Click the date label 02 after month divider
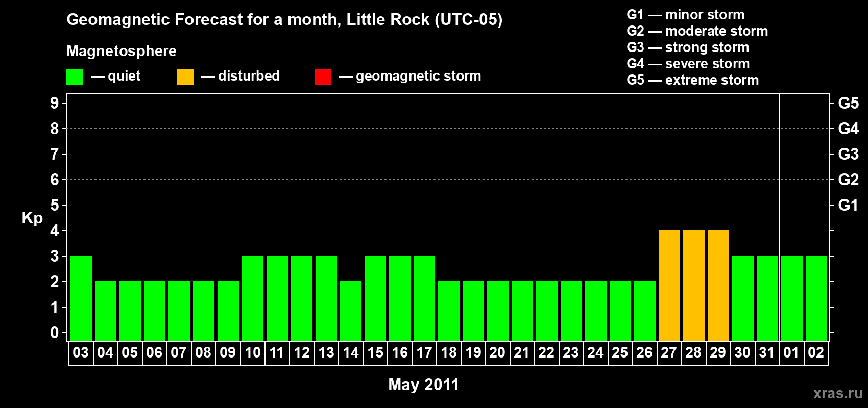The height and width of the screenshot is (408, 868). click(816, 353)
